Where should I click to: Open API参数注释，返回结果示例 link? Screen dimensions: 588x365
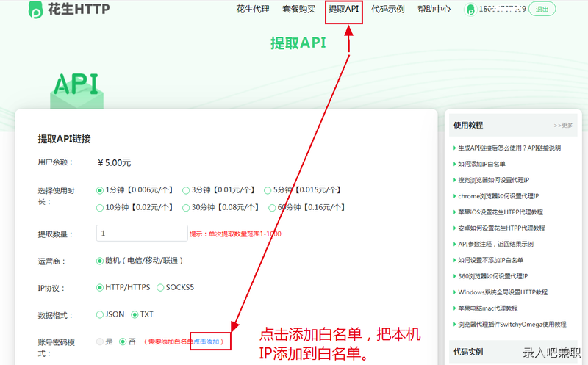click(495, 245)
